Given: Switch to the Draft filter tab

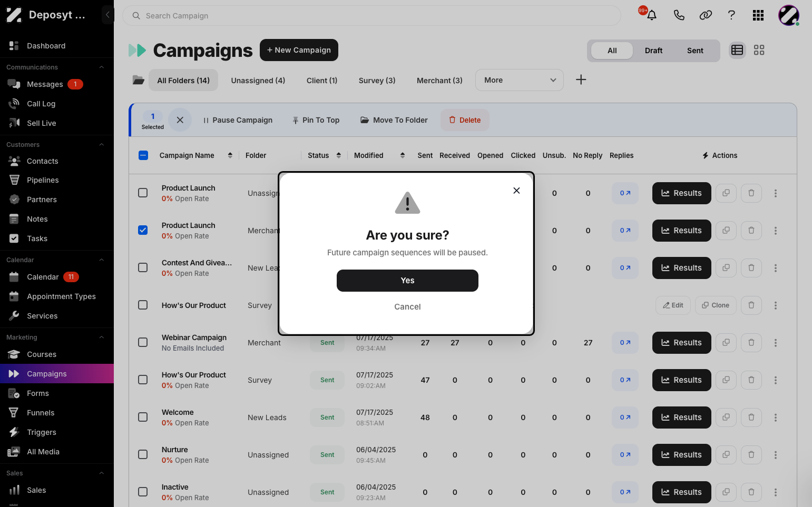Looking at the screenshot, I should tap(653, 51).
